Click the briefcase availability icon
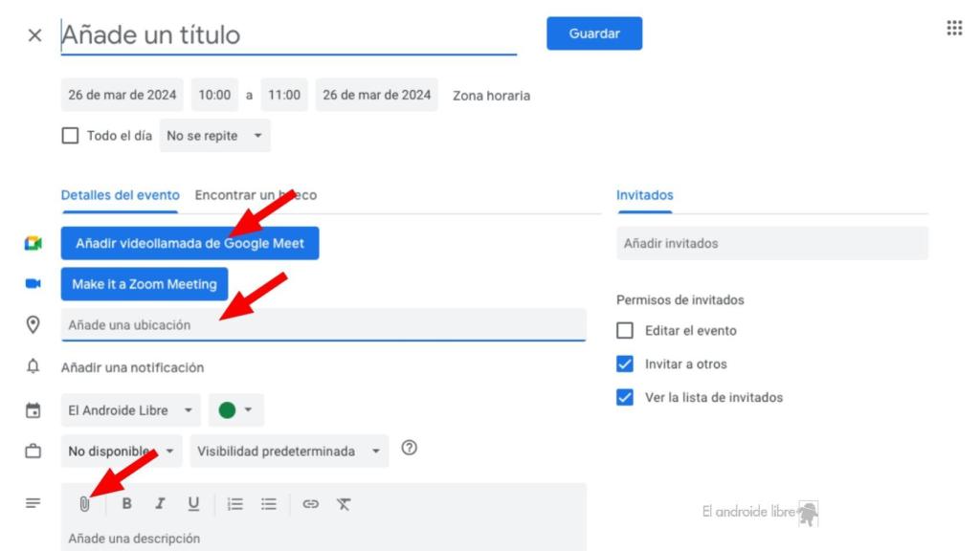 click(33, 452)
